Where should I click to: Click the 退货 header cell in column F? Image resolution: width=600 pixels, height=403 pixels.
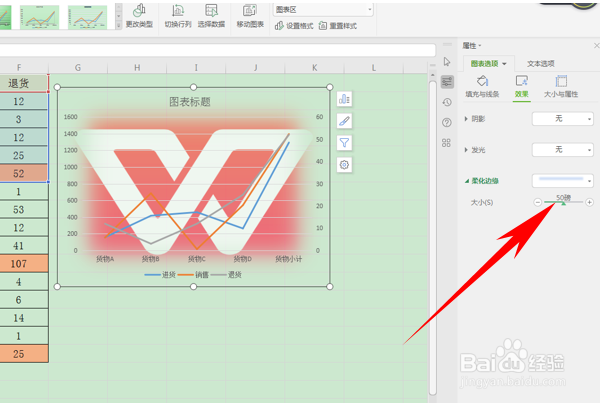pyautogui.click(x=24, y=83)
